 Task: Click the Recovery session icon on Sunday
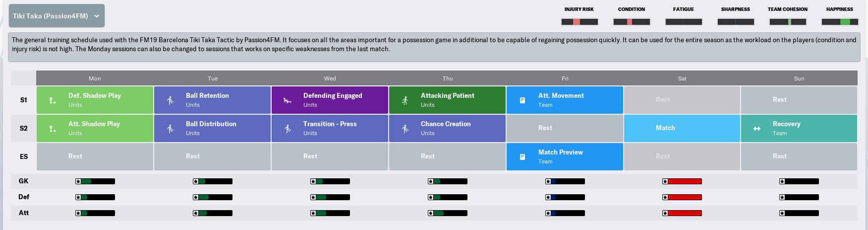click(757, 129)
